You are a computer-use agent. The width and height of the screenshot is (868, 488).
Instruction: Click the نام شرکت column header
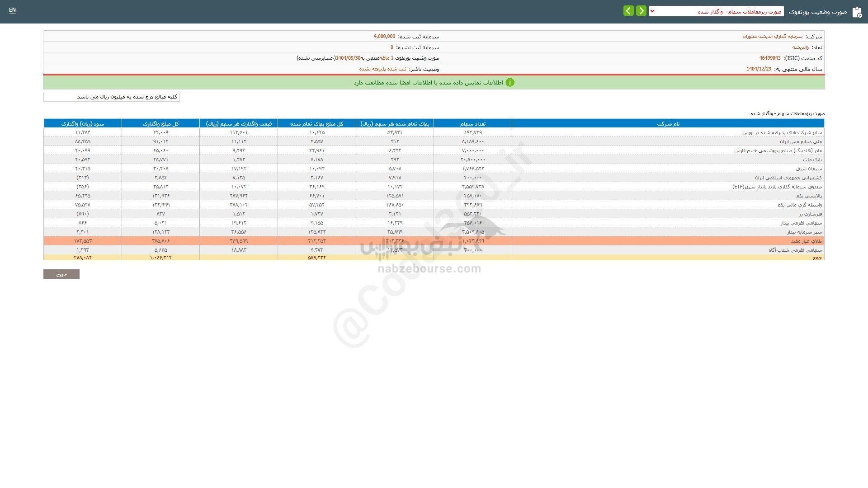pos(668,123)
